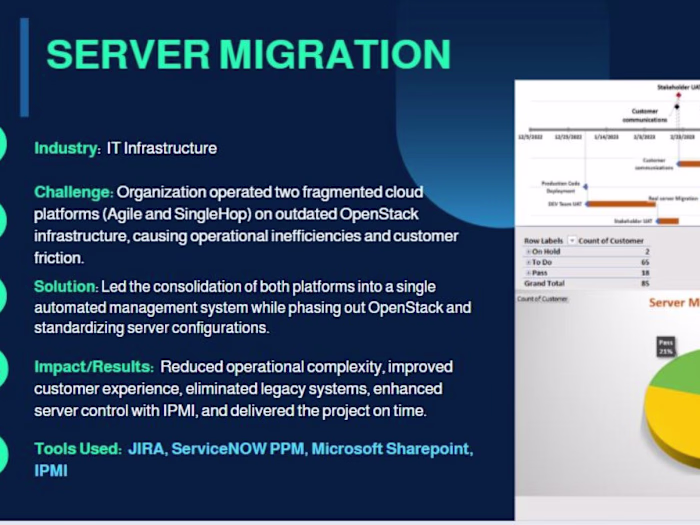Viewport: 700px width, 525px height.
Task: Click the DEV Team UAT task label
Action: (x=565, y=204)
